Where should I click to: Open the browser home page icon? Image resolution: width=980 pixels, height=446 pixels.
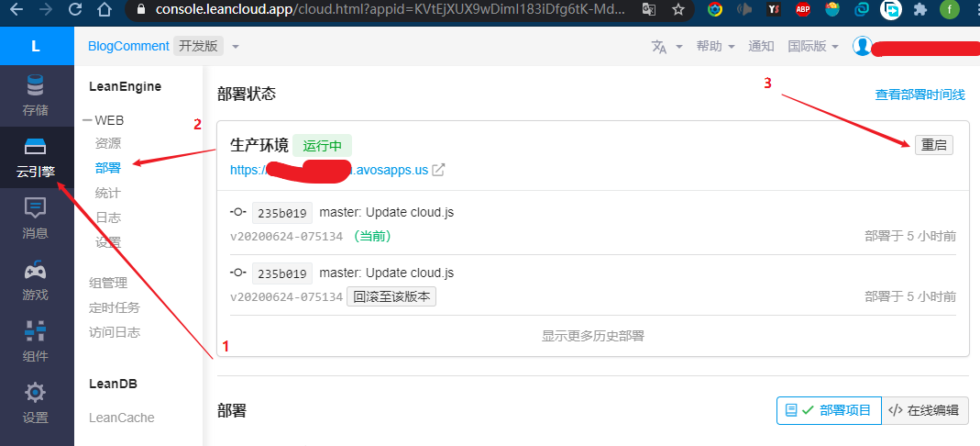pyautogui.click(x=105, y=9)
